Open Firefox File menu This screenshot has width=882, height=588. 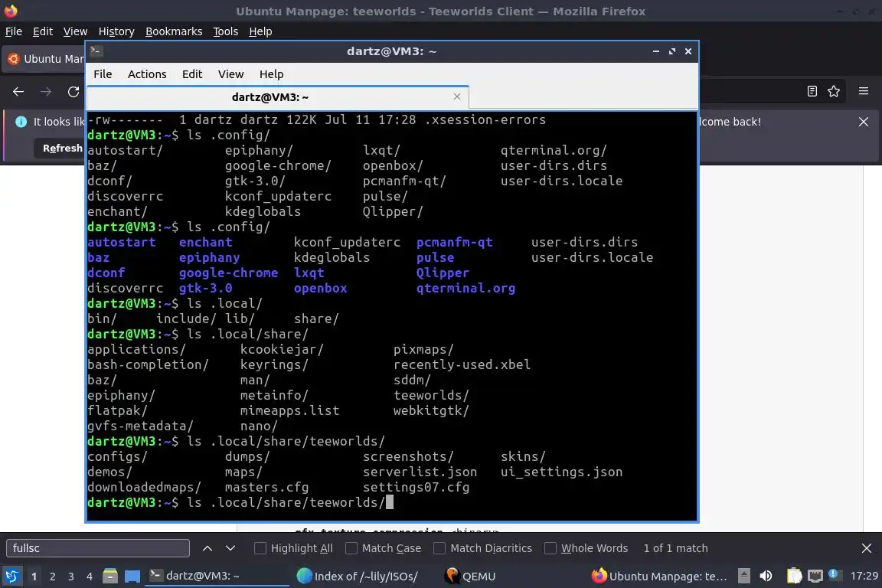14,31
